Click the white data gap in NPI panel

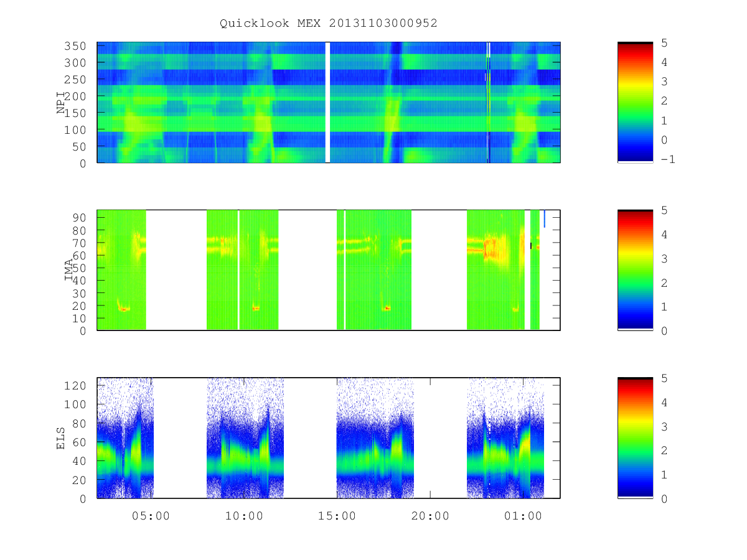[x=327, y=103]
